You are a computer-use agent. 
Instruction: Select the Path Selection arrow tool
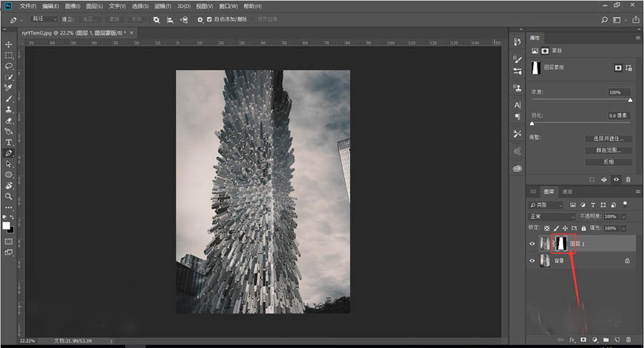(x=9, y=164)
